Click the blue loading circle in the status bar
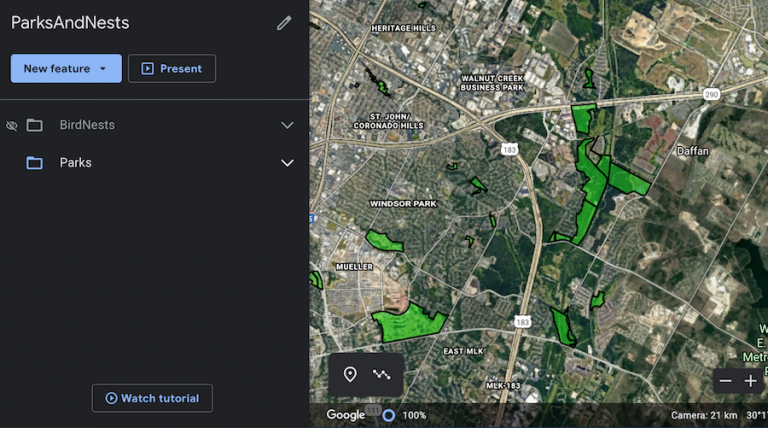 (388, 416)
